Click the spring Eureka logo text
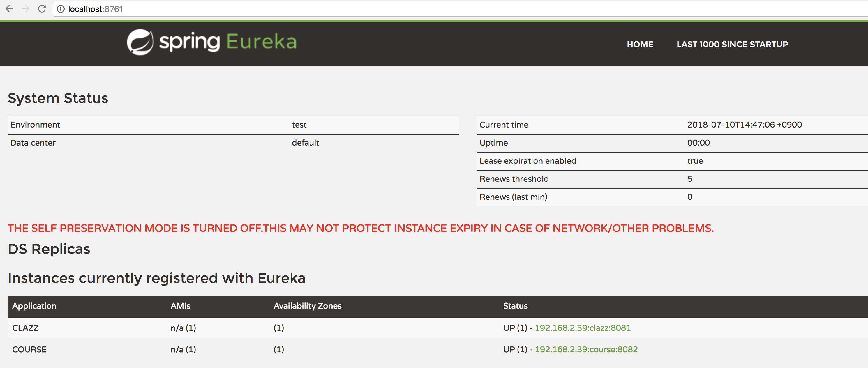This screenshot has width=868, height=368. tap(228, 42)
